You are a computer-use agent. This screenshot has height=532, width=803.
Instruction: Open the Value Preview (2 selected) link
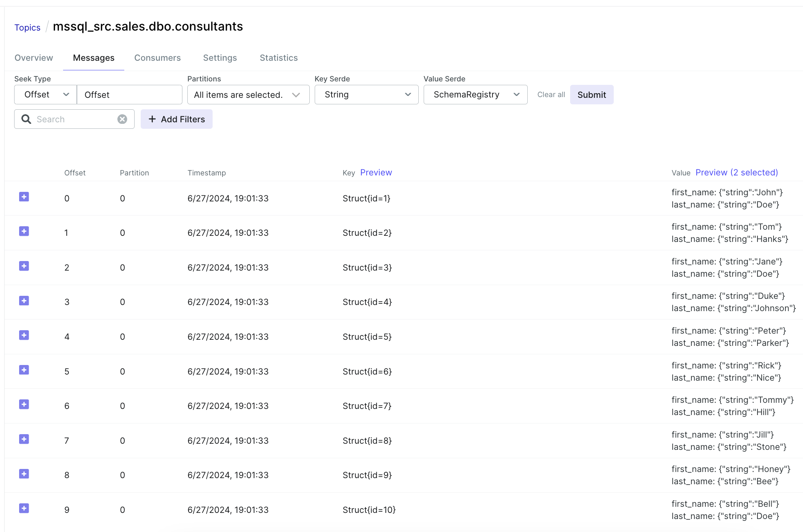click(736, 173)
